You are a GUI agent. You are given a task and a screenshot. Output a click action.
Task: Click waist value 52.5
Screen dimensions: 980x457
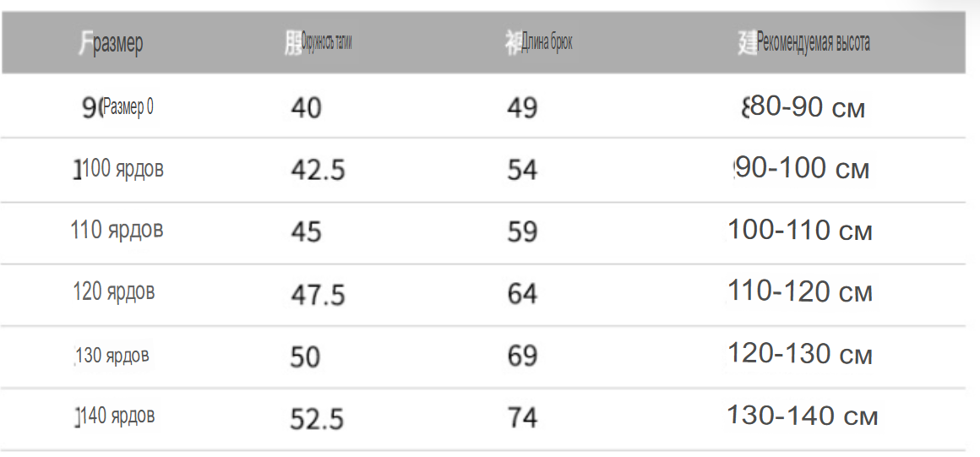click(317, 418)
